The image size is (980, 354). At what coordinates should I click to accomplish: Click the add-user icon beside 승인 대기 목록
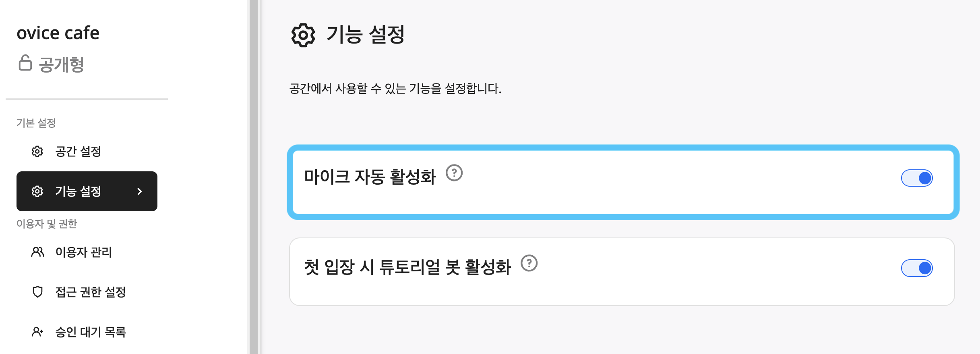pos(37,332)
